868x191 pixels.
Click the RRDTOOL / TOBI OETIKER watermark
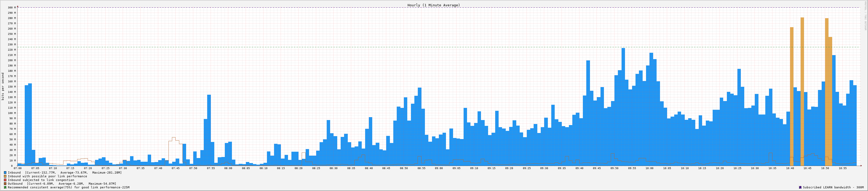click(x=865, y=16)
